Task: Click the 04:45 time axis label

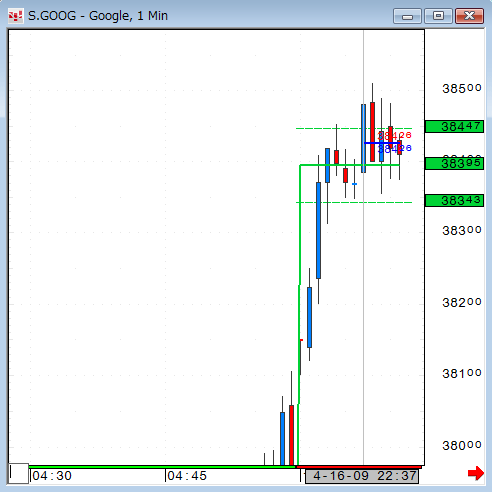Action: click(187, 476)
